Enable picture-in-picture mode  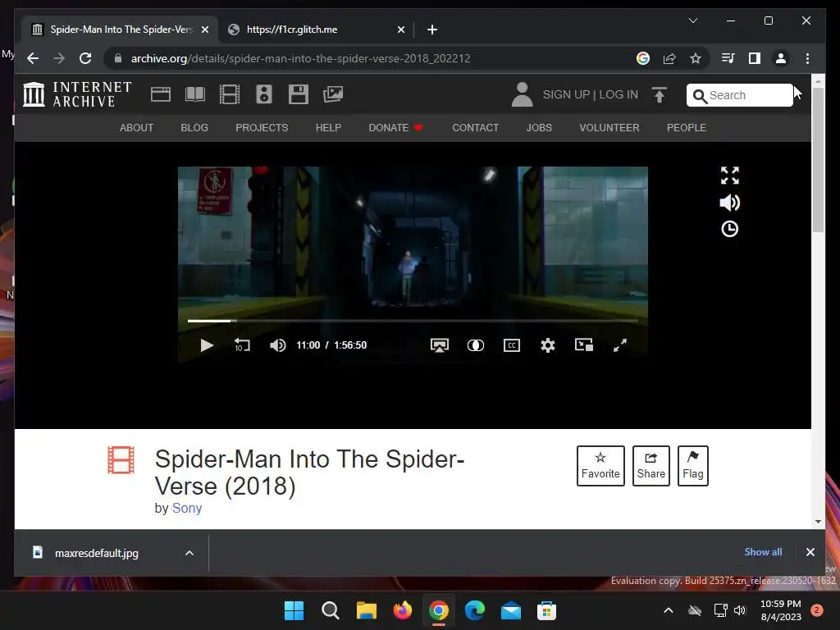pyautogui.click(x=584, y=345)
